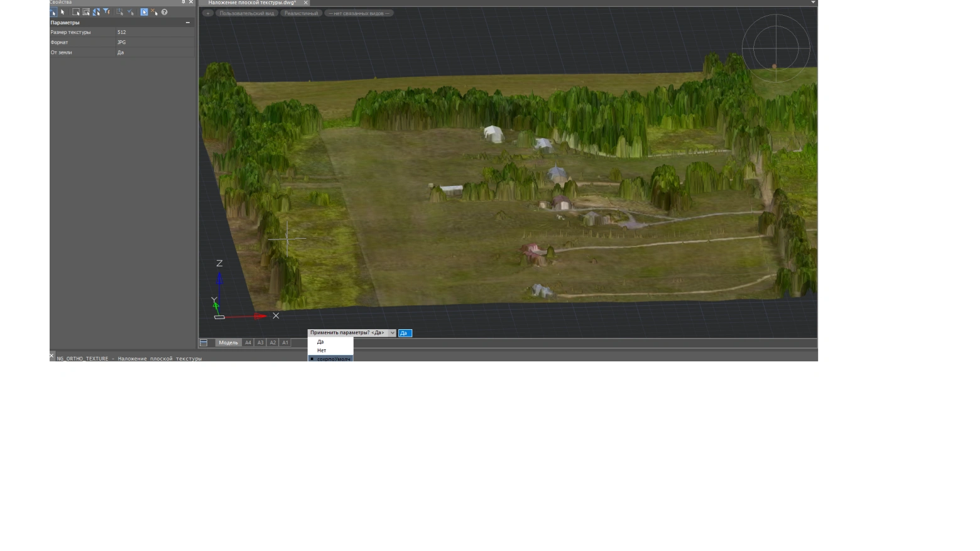Switch to the A3 layout tab
The width and height of the screenshot is (980, 551).
[260, 342]
